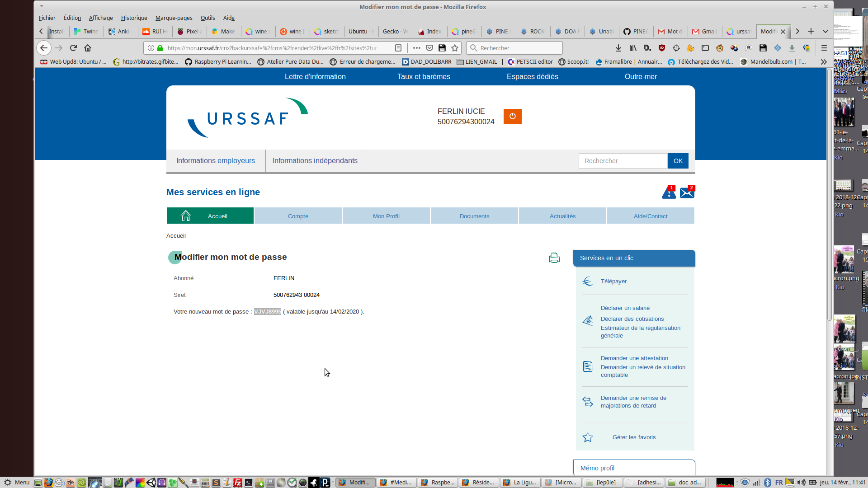Open the Marque-pages menu
Screen dimensions: 868x488
click(174, 18)
